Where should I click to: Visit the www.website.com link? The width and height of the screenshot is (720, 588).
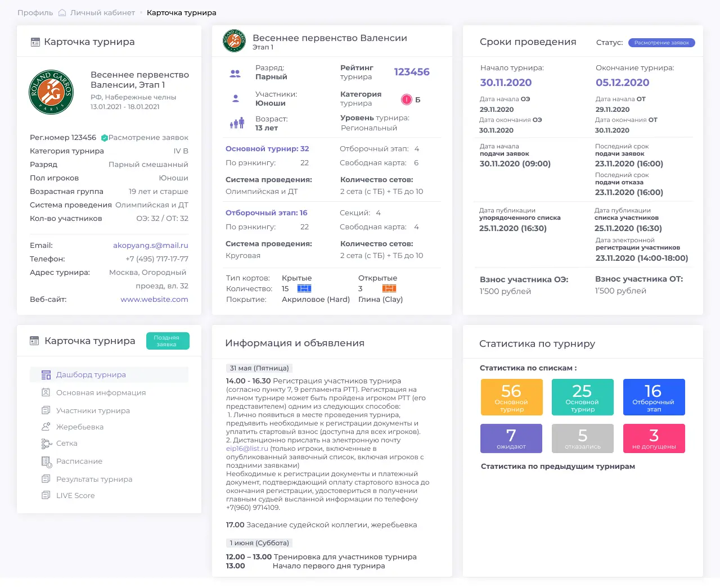point(155,300)
